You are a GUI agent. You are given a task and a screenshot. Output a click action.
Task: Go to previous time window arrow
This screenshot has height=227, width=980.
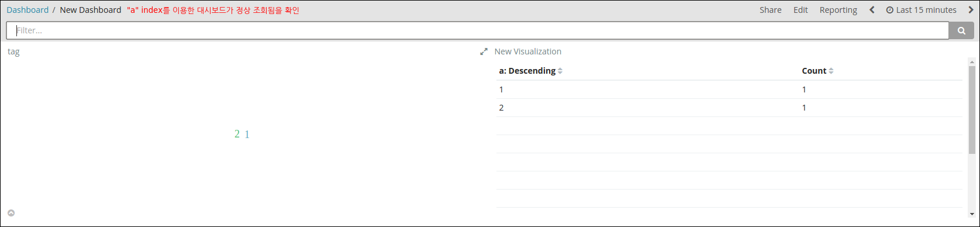point(871,10)
